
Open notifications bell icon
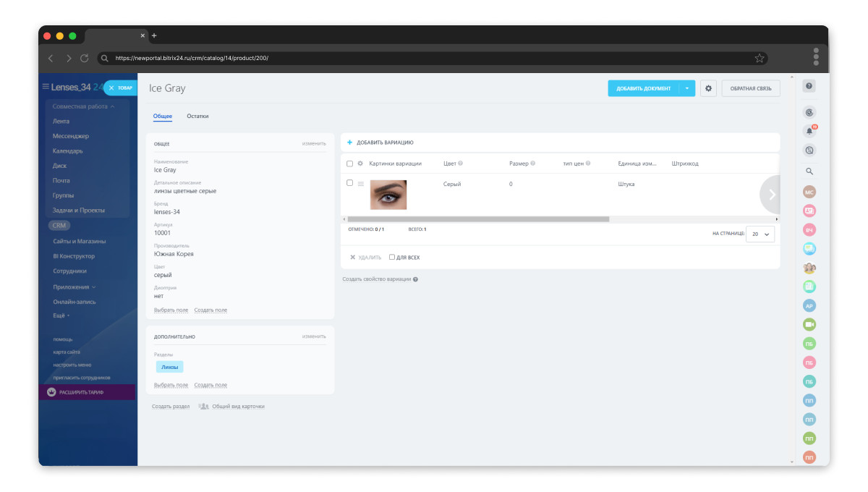tap(809, 131)
